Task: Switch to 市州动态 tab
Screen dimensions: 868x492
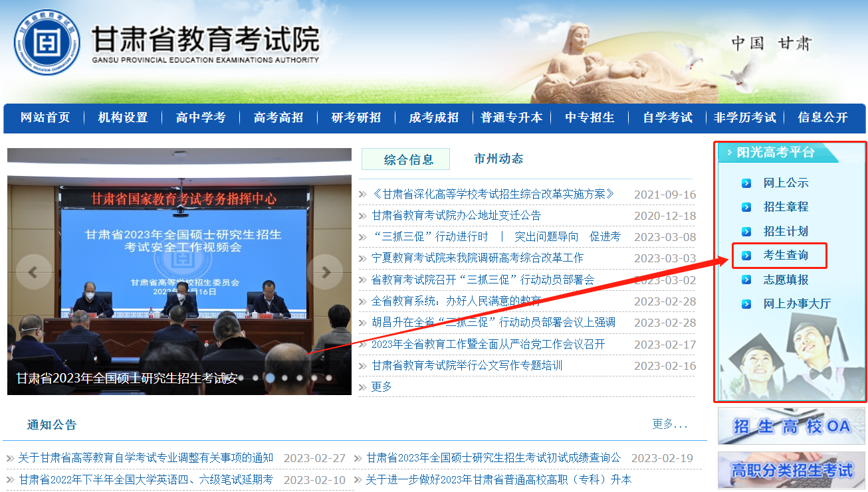Action: coord(498,159)
